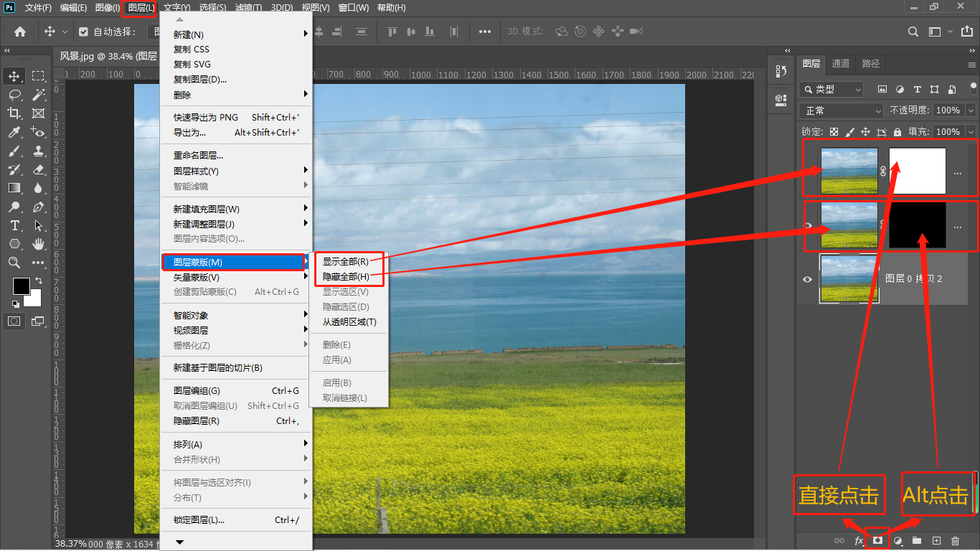Toggle Quick Mask mode

point(14,321)
